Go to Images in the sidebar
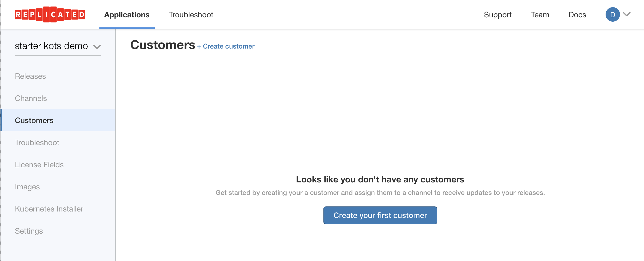The width and height of the screenshot is (644, 261). 27,187
